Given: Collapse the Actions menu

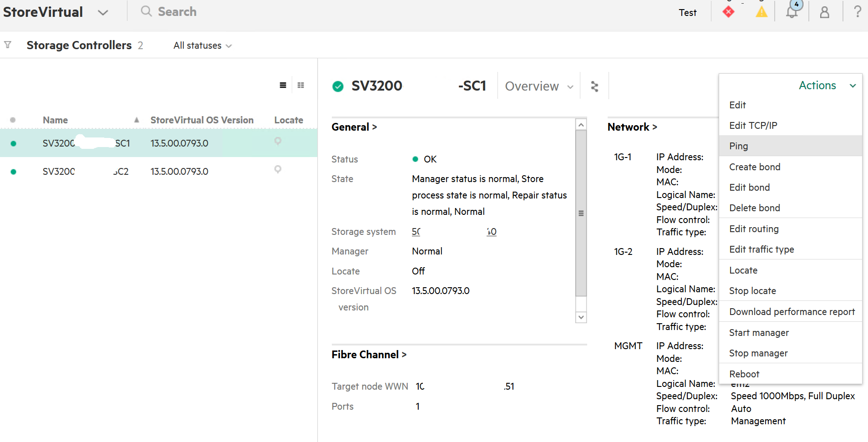Looking at the screenshot, I should coord(827,85).
